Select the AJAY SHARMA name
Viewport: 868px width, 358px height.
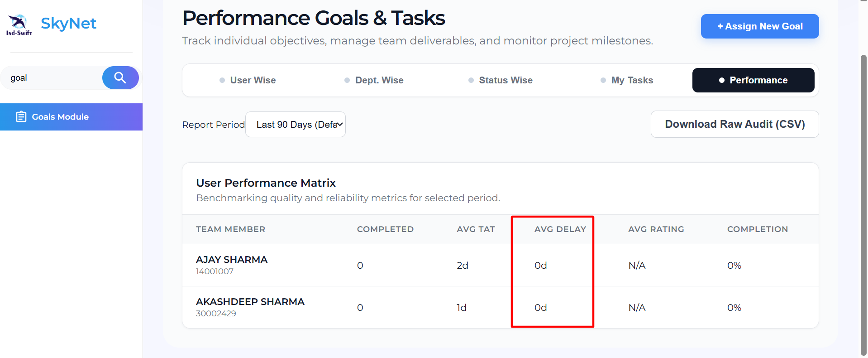tap(232, 260)
